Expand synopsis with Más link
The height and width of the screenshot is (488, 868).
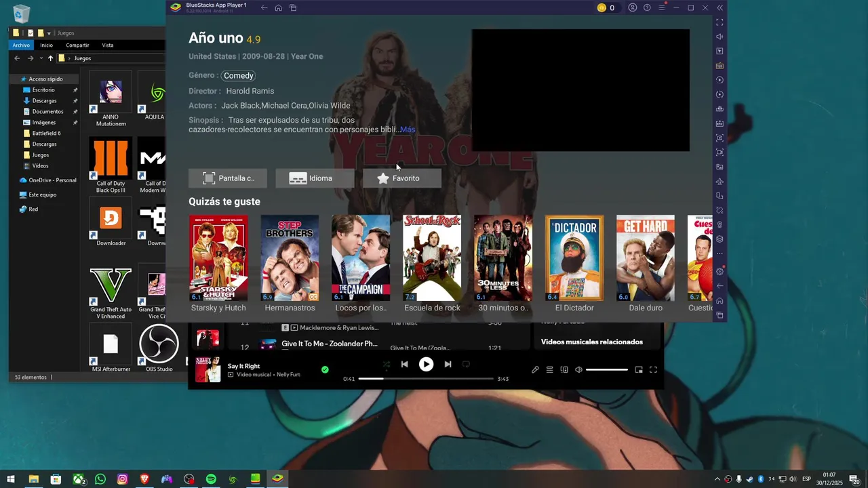click(408, 129)
